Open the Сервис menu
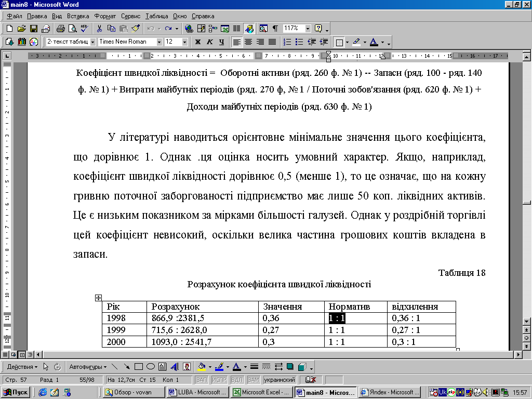The width and height of the screenshot is (532, 399). [x=130, y=16]
